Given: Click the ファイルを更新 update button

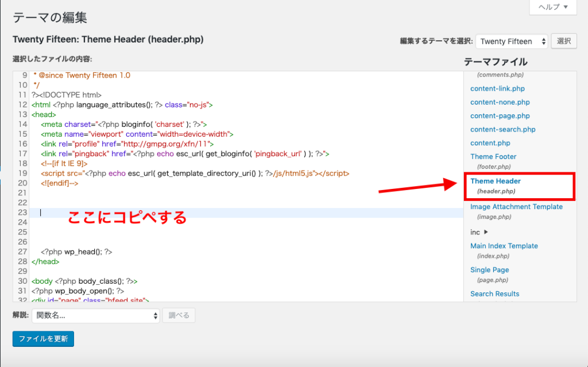Looking at the screenshot, I should [43, 339].
